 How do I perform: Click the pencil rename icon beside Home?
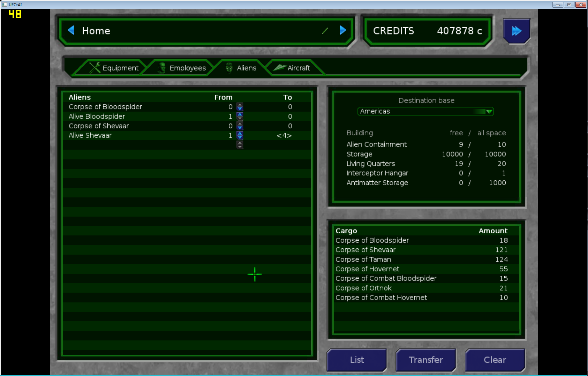pos(325,31)
